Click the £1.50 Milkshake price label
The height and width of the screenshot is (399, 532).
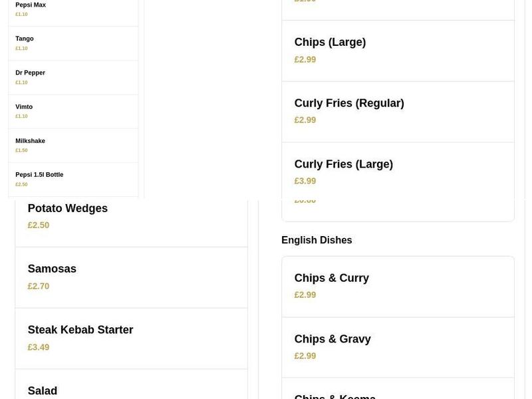21,150
